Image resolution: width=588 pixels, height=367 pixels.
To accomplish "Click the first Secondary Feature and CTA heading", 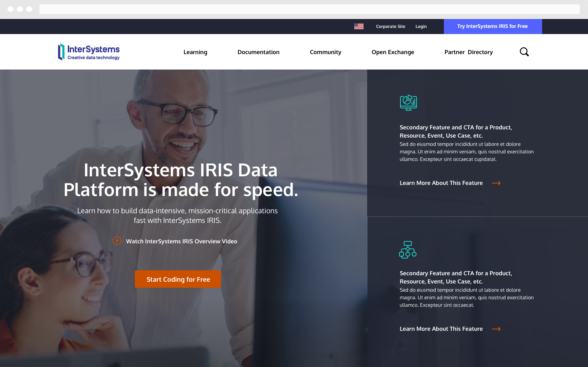I will (456, 132).
